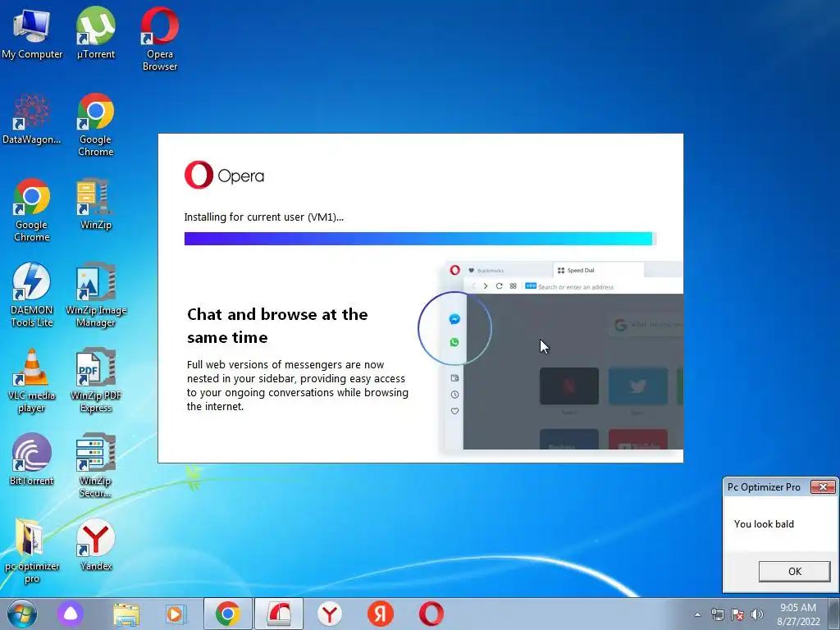Click the heart icon in preview sidebar
Viewport: 840px width, 630px height.
point(454,411)
